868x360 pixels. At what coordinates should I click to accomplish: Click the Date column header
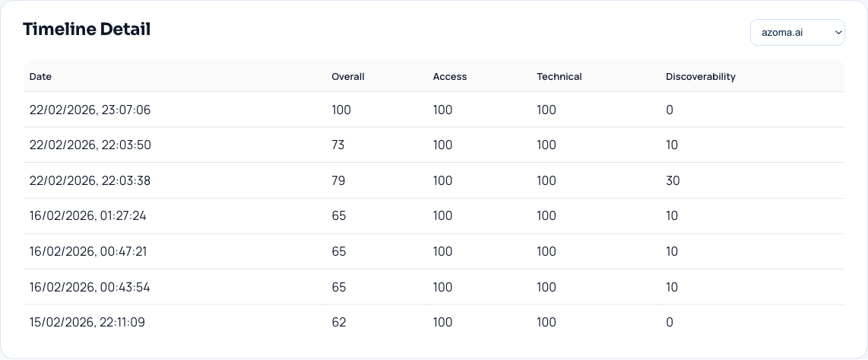click(x=40, y=77)
